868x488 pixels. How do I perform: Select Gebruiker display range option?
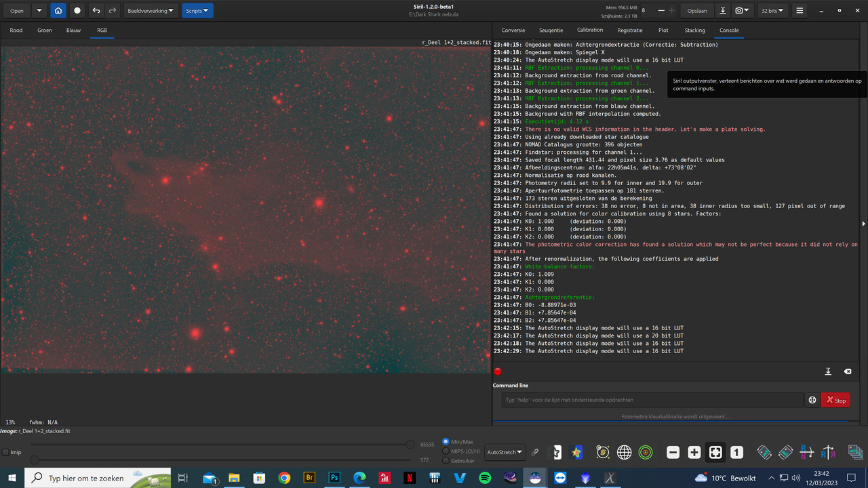click(446, 460)
